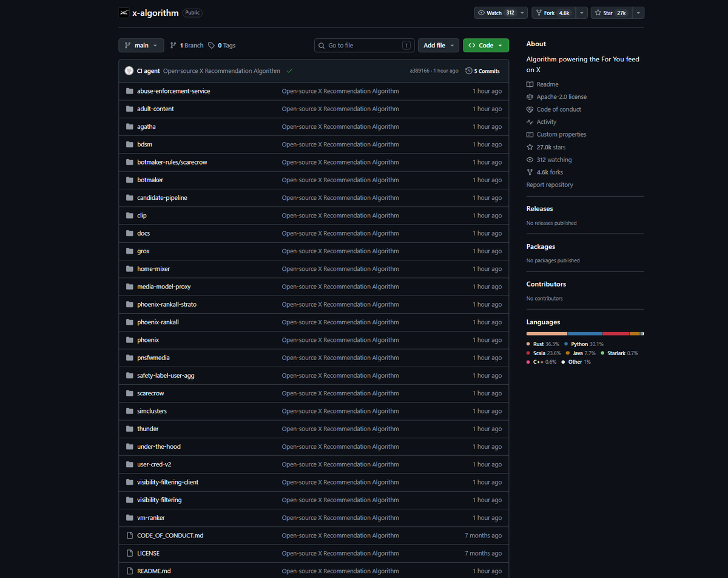
Task: Open the visibility-filtering-client folder
Action: (x=167, y=483)
